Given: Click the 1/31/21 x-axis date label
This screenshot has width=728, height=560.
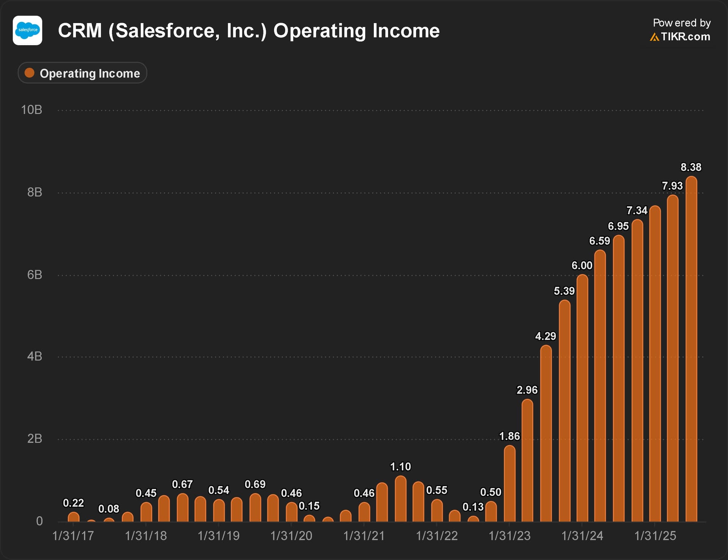Looking at the screenshot, I should pos(364,536).
